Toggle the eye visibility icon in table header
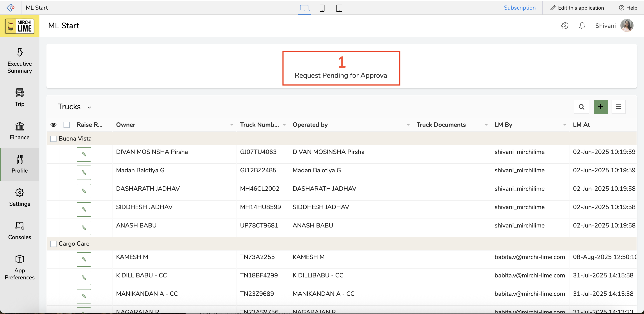Screen dimensions: 644x314 tap(53, 125)
